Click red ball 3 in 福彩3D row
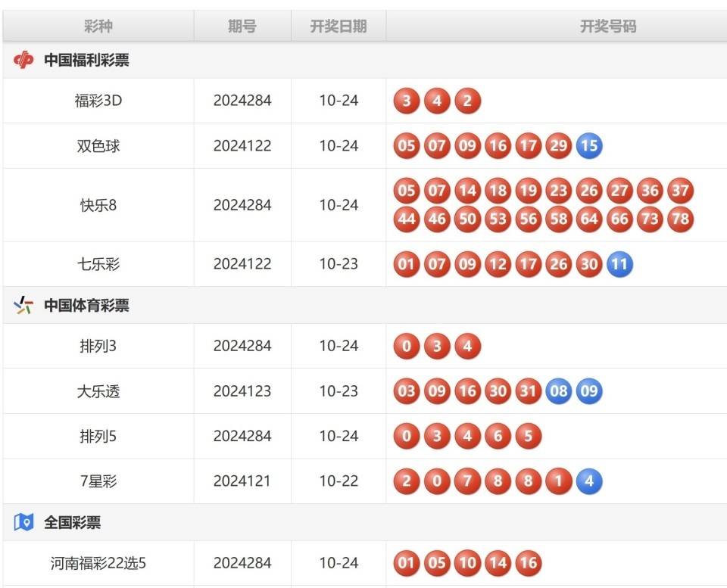Image resolution: width=727 pixels, height=588 pixels. 407,101
